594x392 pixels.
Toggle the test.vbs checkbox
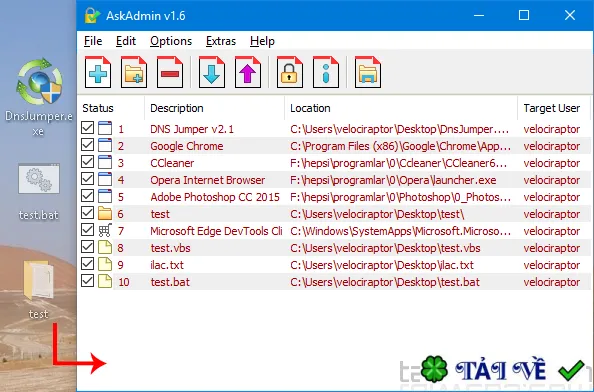point(88,247)
